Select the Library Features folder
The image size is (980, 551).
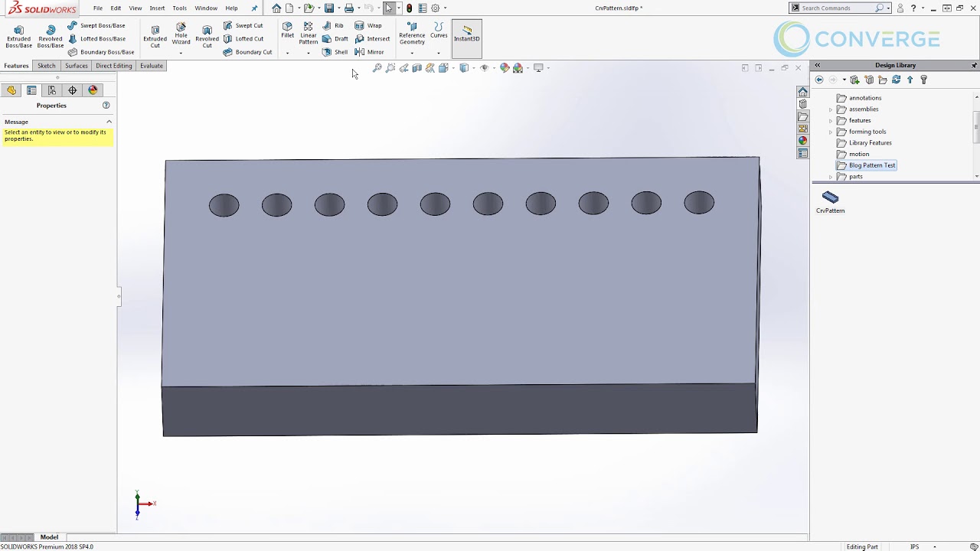point(864,142)
